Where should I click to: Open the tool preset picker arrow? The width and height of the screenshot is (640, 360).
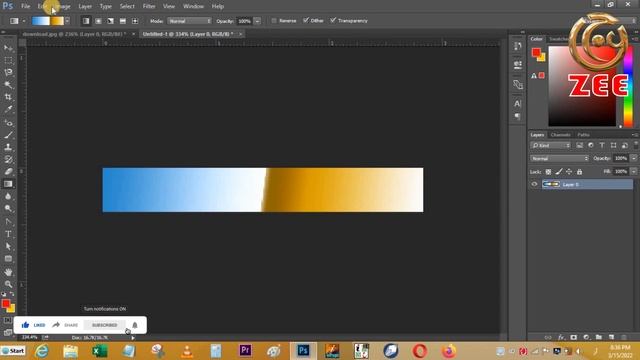(x=24, y=21)
